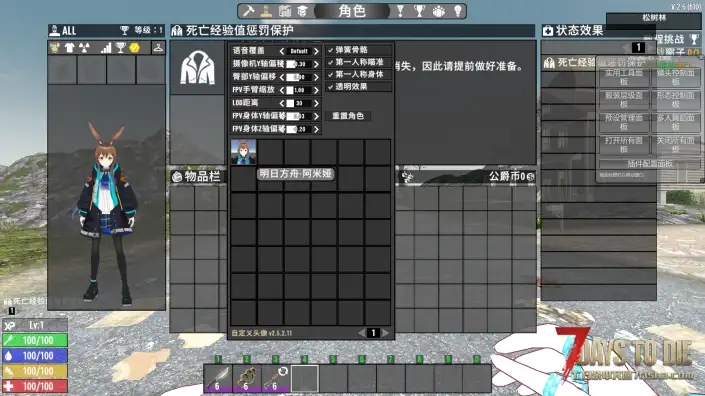Image resolution: width=705 pixels, height=396 pixels.
Task: Open the skills graduation cap icon
Action: pyautogui.click(x=302, y=11)
